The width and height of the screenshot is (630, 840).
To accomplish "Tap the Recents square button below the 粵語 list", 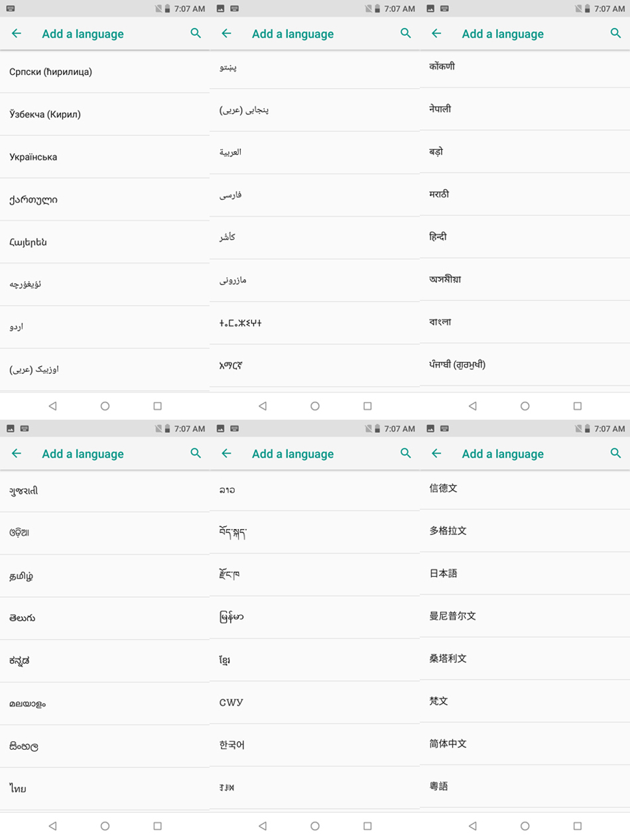I will [x=577, y=826].
